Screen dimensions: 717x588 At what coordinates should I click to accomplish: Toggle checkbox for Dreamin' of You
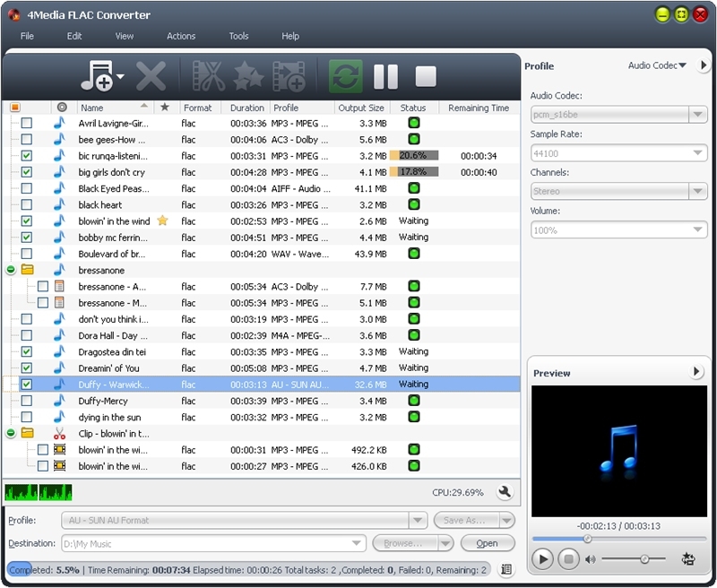coord(27,367)
